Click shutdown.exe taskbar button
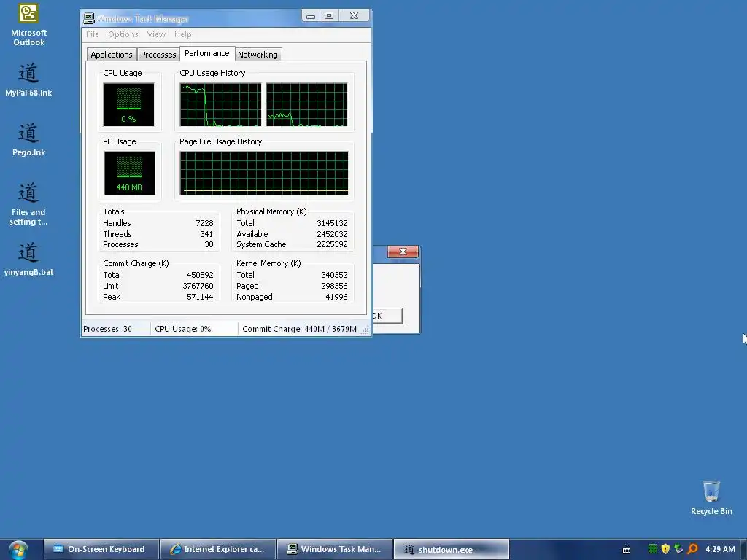This screenshot has height=560, width=747. click(x=451, y=549)
